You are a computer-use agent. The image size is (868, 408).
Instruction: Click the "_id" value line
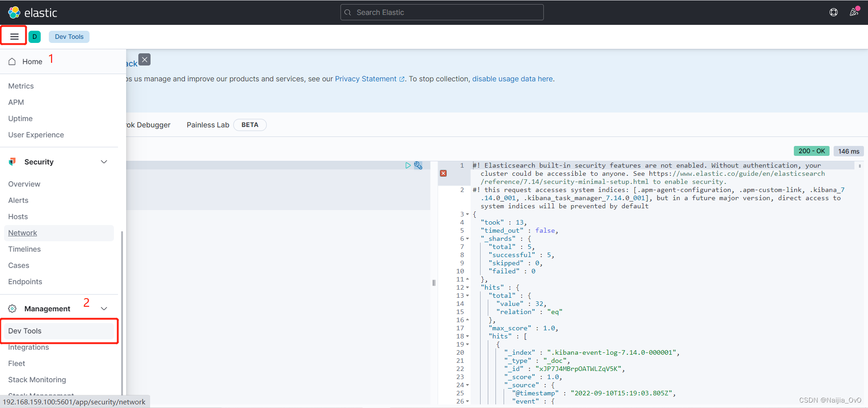point(564,369)
